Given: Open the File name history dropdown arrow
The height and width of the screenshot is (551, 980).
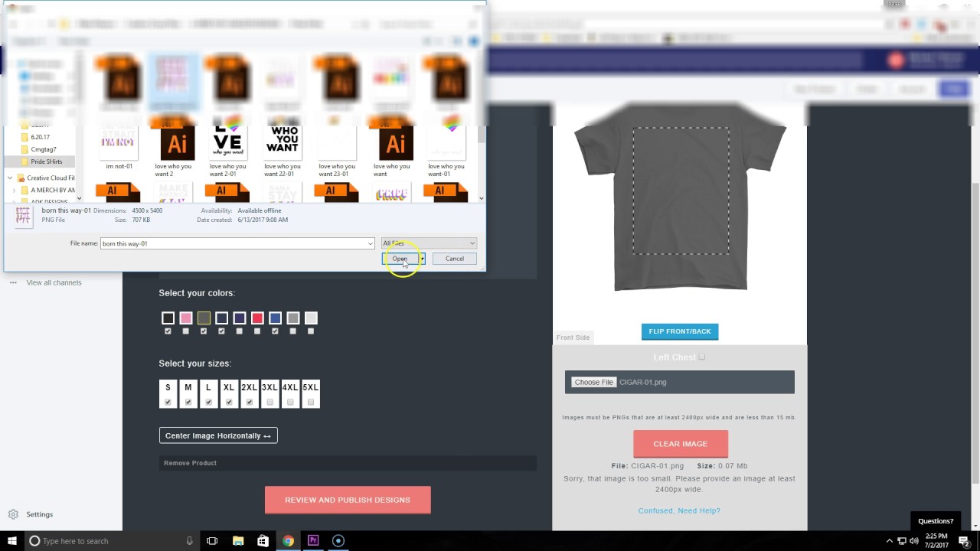Looking at the screenshot, I should click(371, 243).
